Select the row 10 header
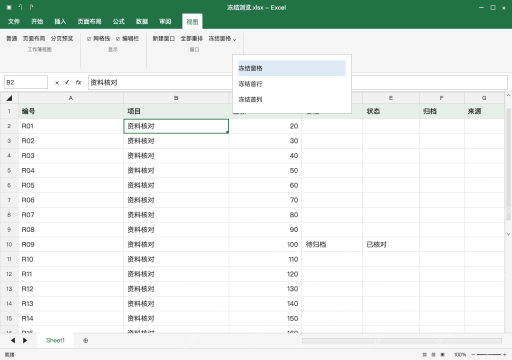Image resolution: width=512 pixels, height=360 pixels. pos(9,244)
